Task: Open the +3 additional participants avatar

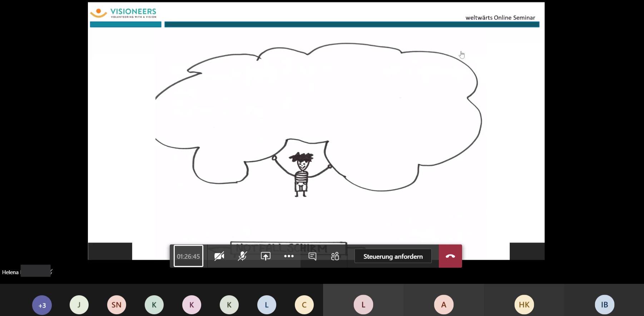Action: click(x=42, y=305)
